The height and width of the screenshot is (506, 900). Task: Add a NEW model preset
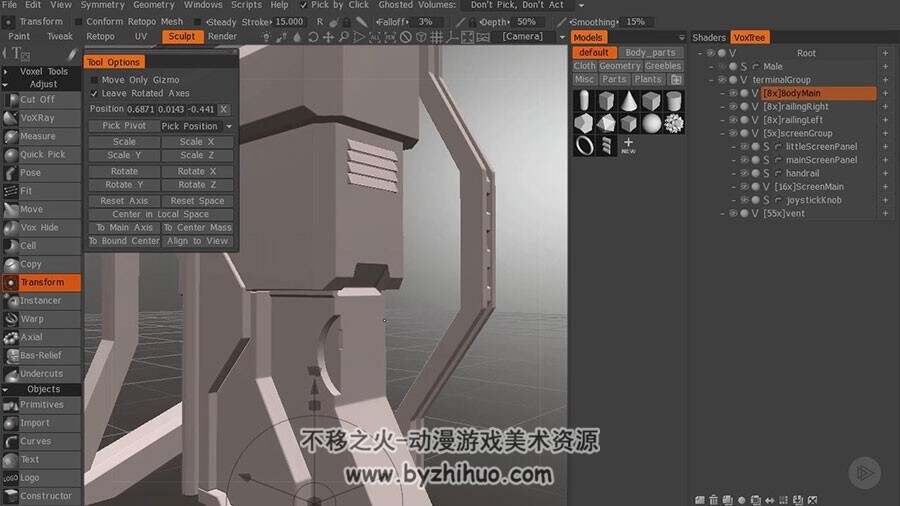(629, 145)
